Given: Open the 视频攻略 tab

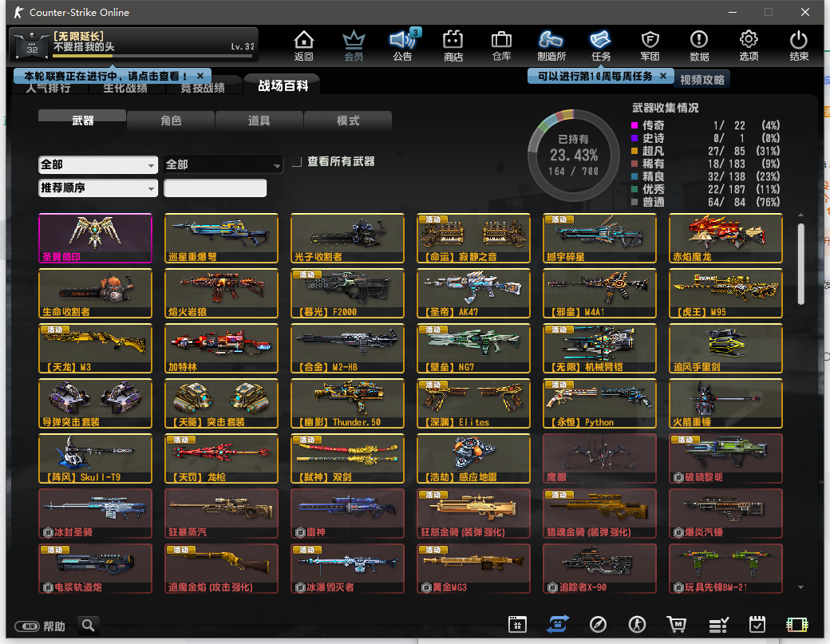Looking at the screenshot, I should pyautogui.click(x=702, y=79).
